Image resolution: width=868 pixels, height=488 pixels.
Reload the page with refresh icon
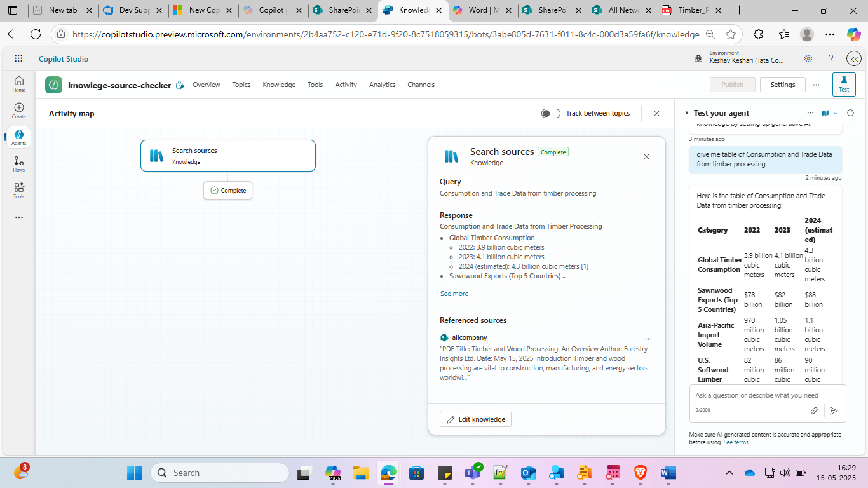36,34
